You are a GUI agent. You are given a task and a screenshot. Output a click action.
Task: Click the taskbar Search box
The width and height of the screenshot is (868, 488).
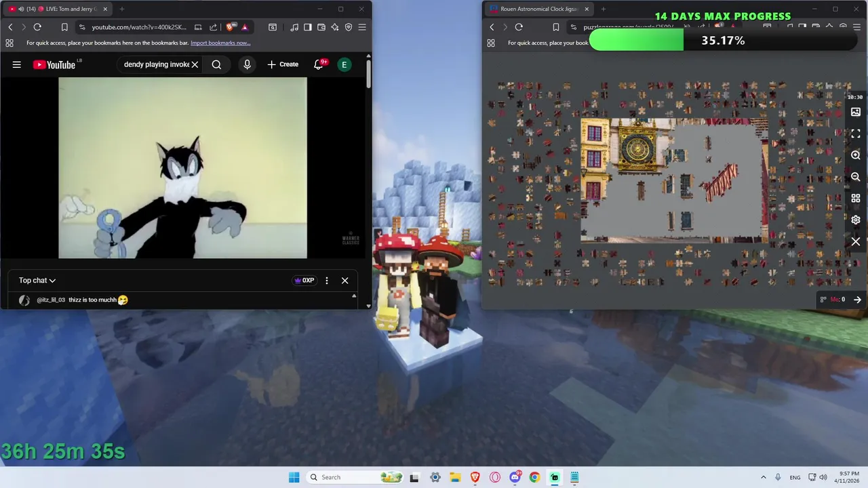[356, 477]
